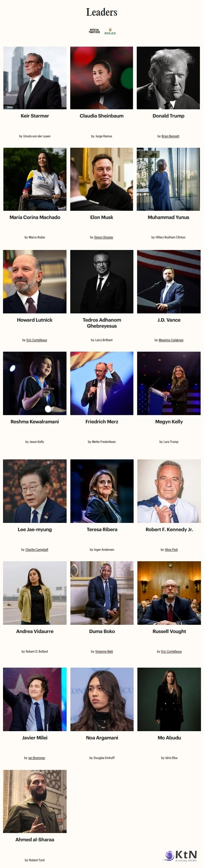Follow the Massimo Calabresi byline link

(x=171, y=340)
